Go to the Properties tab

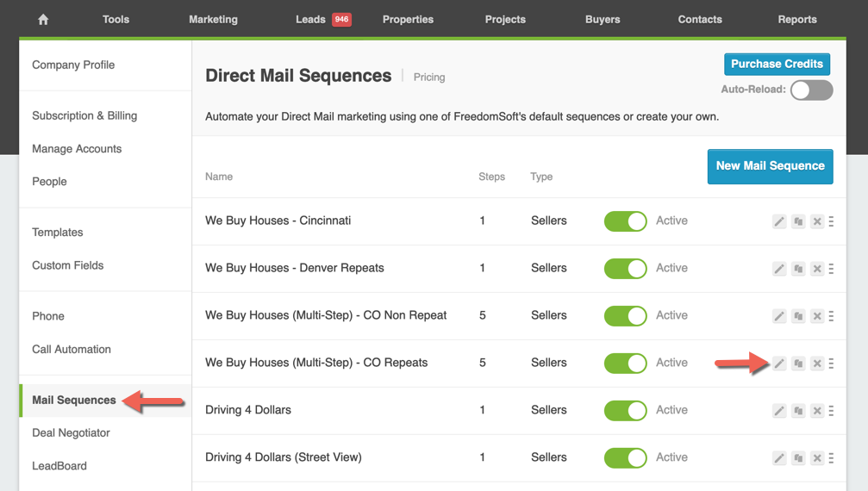tap(408, 19)
